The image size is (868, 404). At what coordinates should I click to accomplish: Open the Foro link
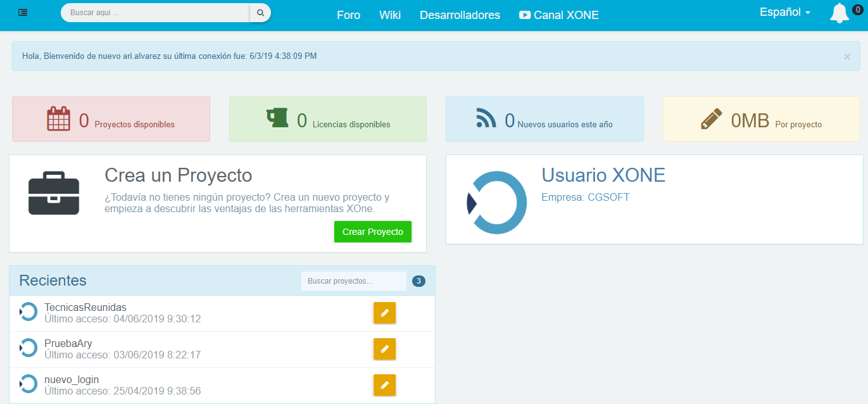(x=348, y=15)
